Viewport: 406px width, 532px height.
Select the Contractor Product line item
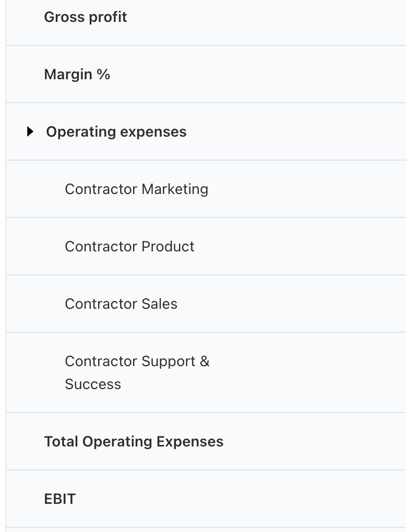click(x=129, y=246)
